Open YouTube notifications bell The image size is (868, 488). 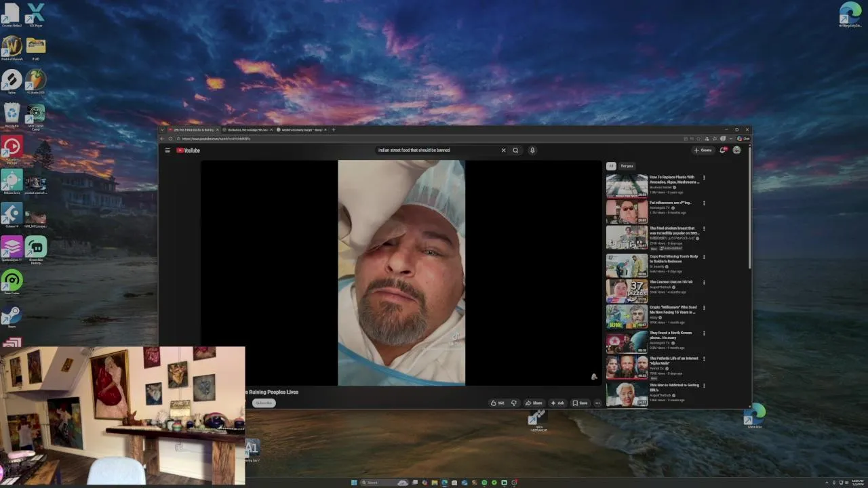[x=723, y=150]
